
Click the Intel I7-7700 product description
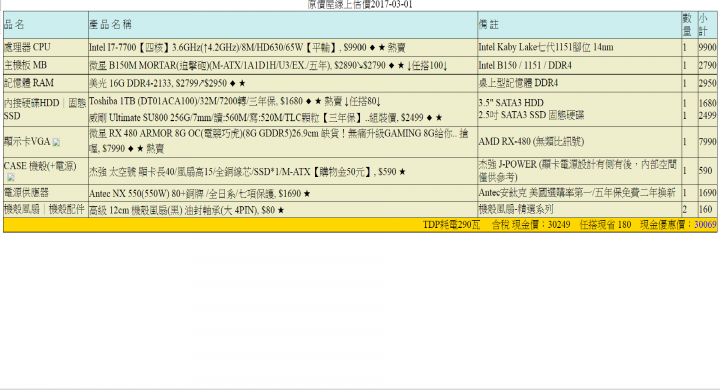247,47
